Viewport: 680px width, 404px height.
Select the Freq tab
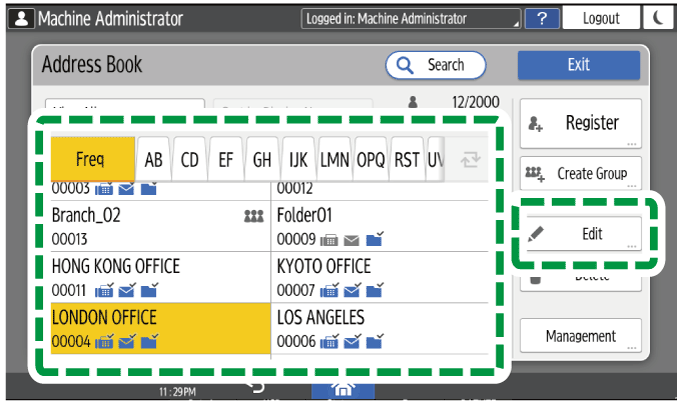pos(92,159)
